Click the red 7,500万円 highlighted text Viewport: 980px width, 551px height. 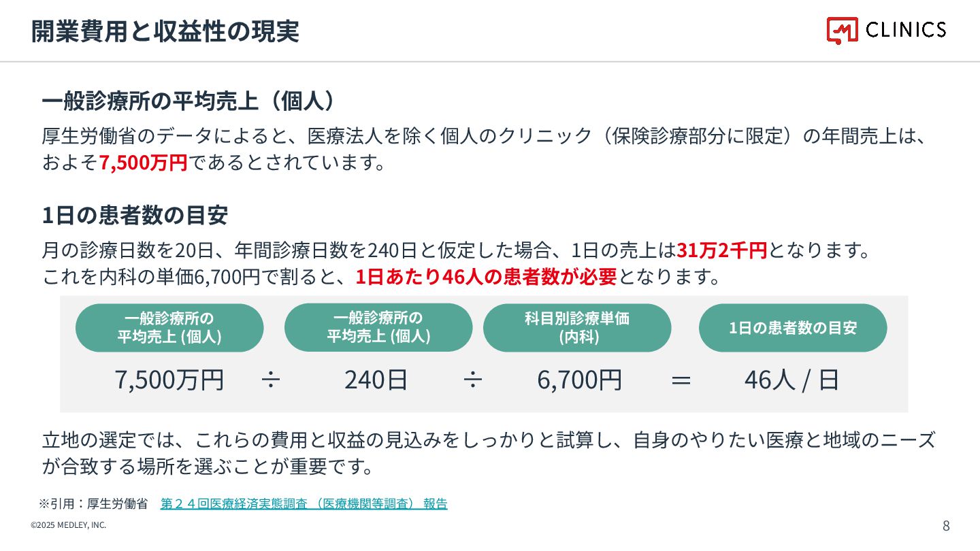[x=143, y=163]
